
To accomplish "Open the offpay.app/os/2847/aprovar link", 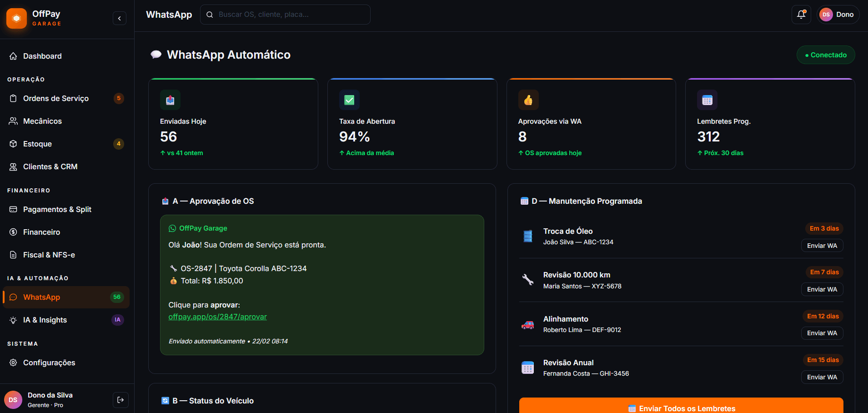I will (217, 317).
